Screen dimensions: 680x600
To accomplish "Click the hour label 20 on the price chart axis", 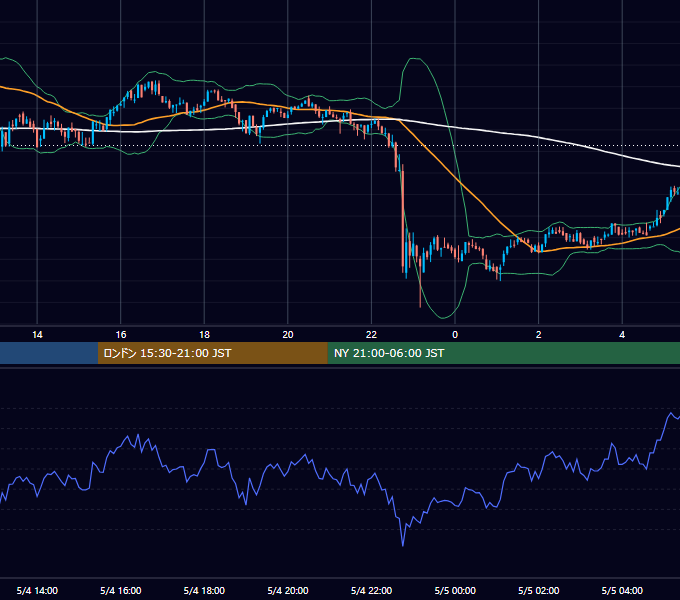I will point(288,335).
